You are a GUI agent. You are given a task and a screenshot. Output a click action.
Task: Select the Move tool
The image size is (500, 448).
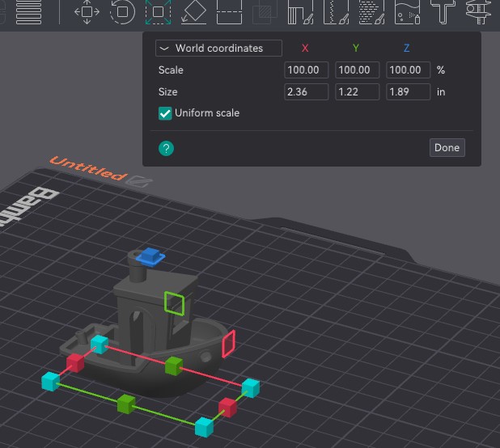tap(87, 12)
